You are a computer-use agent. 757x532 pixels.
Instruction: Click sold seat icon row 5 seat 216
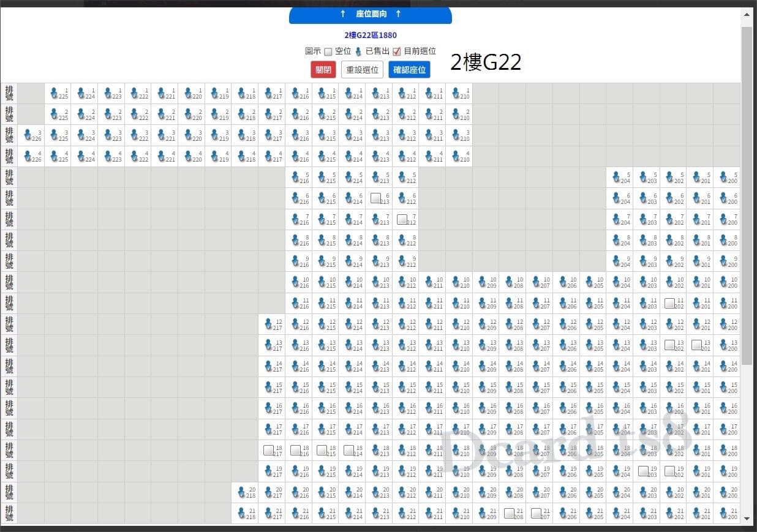point(296,177)
